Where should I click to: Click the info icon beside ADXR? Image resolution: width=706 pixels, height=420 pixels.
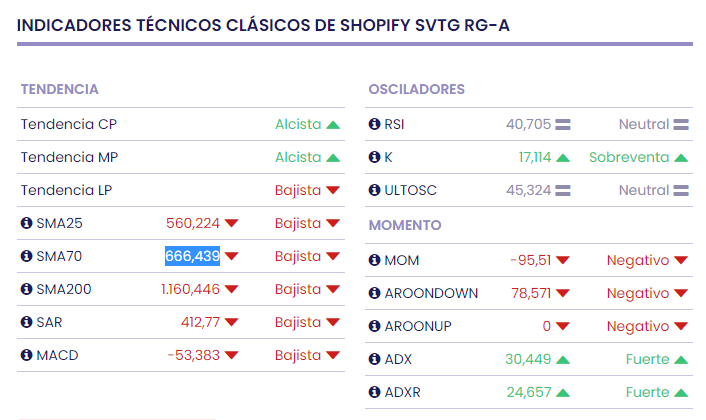[375, 392]
